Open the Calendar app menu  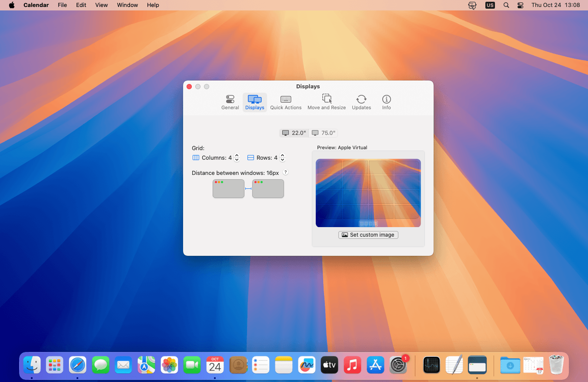[37, 5]
